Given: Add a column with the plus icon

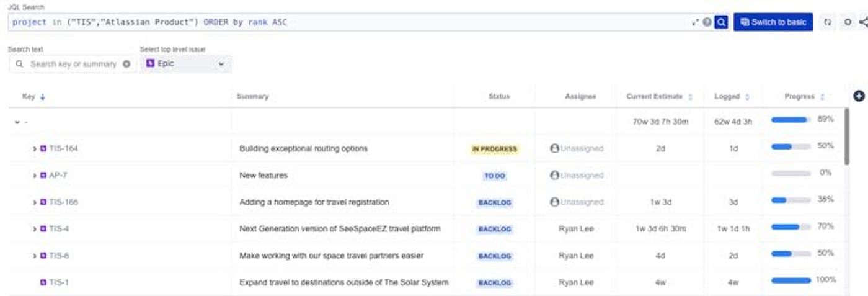Looking at the screenshot, I should [x=859, y=96].
